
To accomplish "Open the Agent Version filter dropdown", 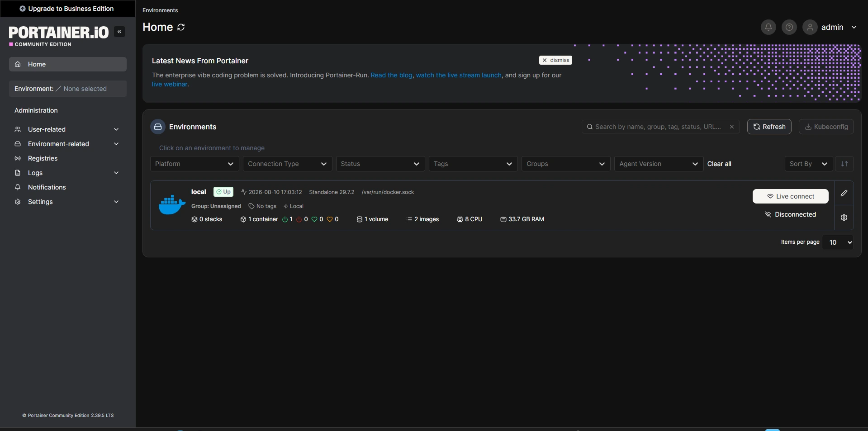I will coord(659,164).
